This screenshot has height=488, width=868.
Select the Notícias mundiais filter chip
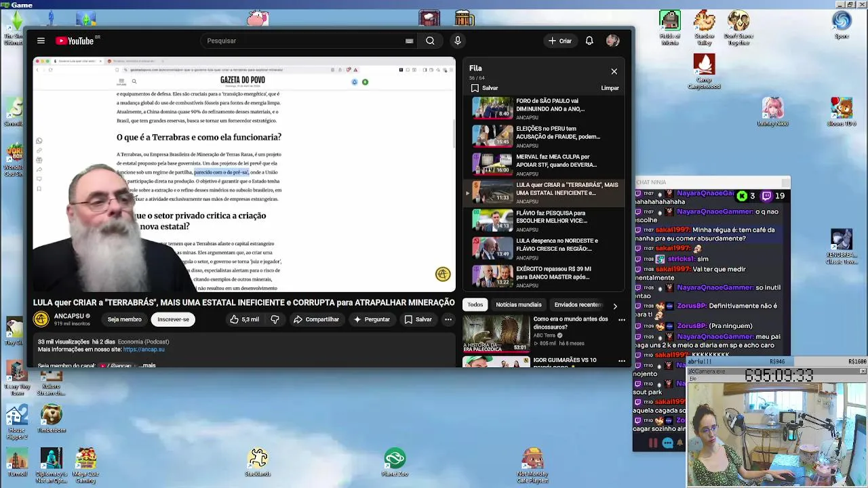coord(519,305)
